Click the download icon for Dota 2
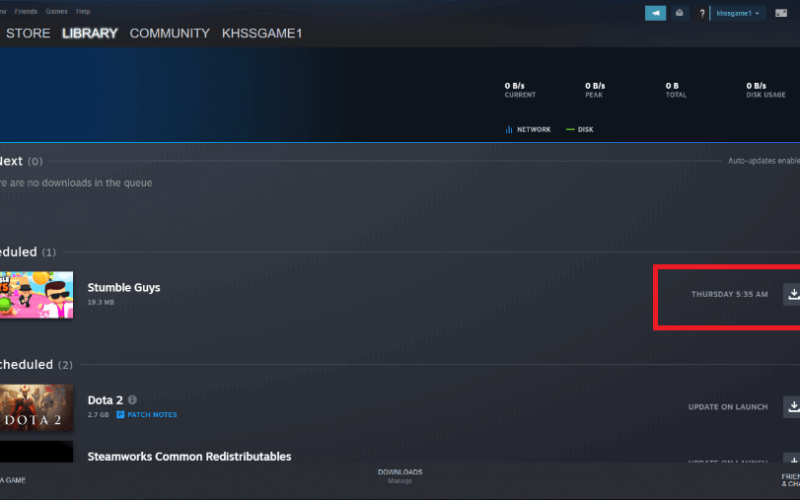The image size is (800, 500). [793, 407]
